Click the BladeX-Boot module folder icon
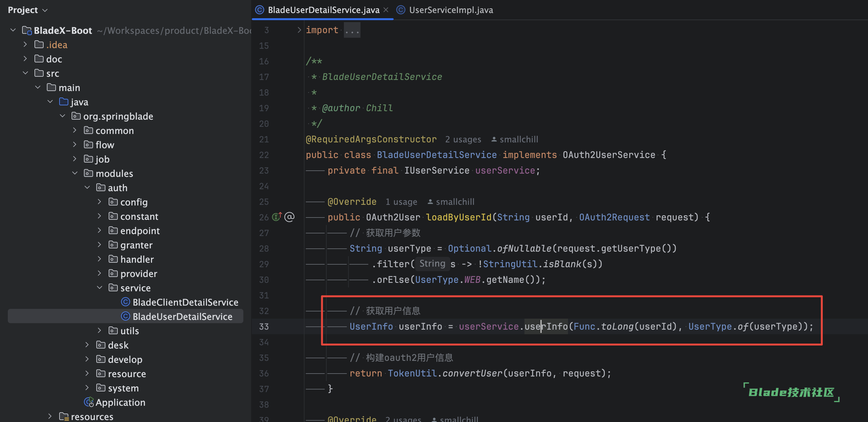The width and height of the screenshot is (868, 422). [x=27, y=30]
